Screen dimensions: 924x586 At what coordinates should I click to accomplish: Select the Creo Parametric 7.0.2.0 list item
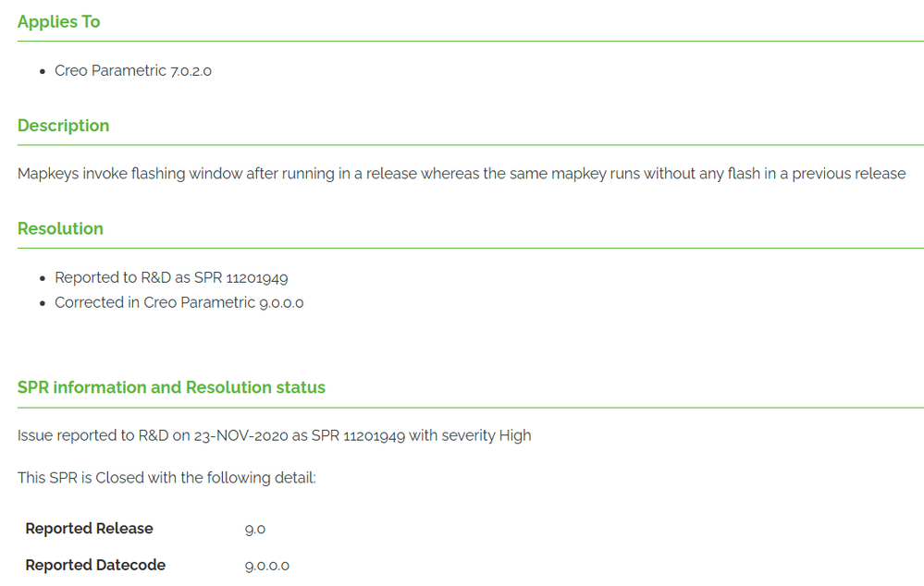(x=133, y=70)
